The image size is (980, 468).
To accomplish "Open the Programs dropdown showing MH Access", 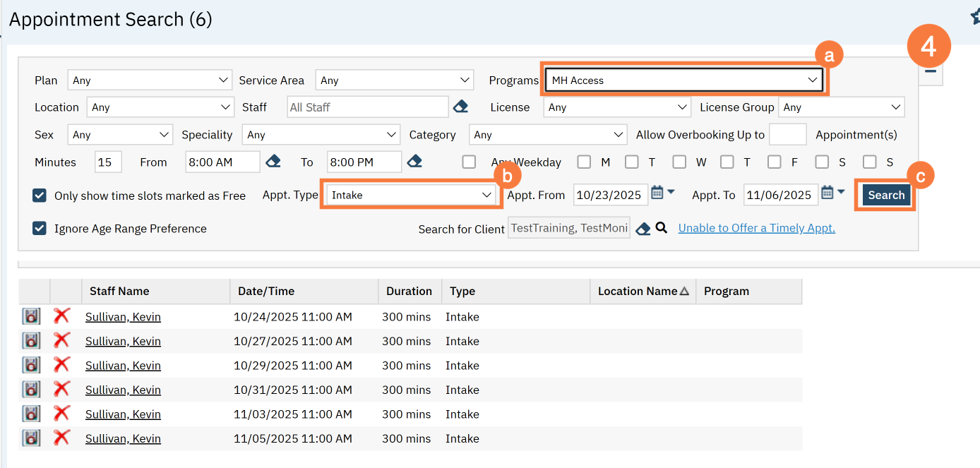I will (x=683, y=80).
